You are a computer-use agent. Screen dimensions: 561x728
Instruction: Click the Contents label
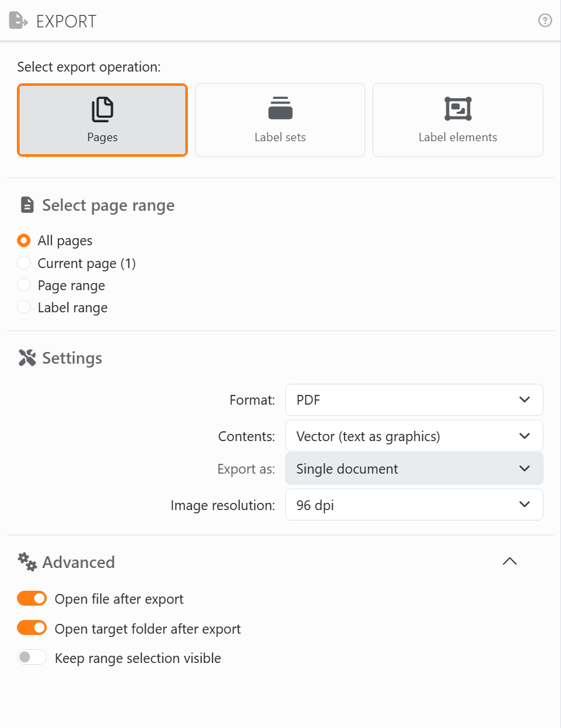coord(246,437)
